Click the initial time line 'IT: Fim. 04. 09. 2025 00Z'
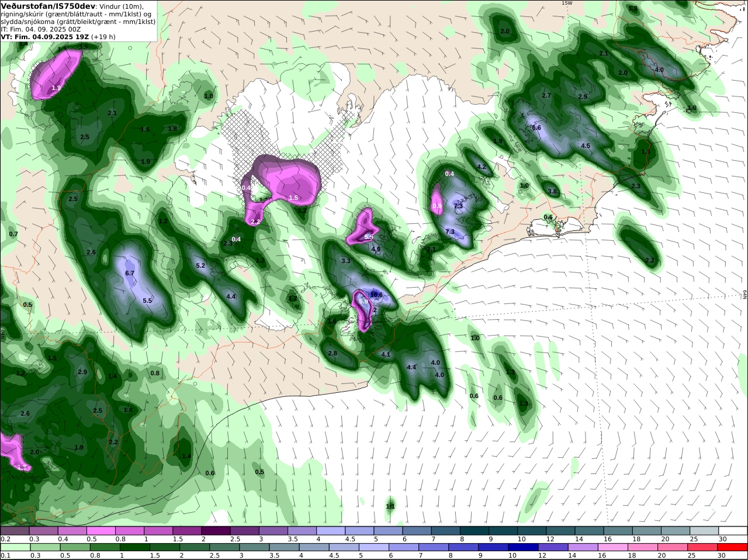748x560 pixels. 41,29
